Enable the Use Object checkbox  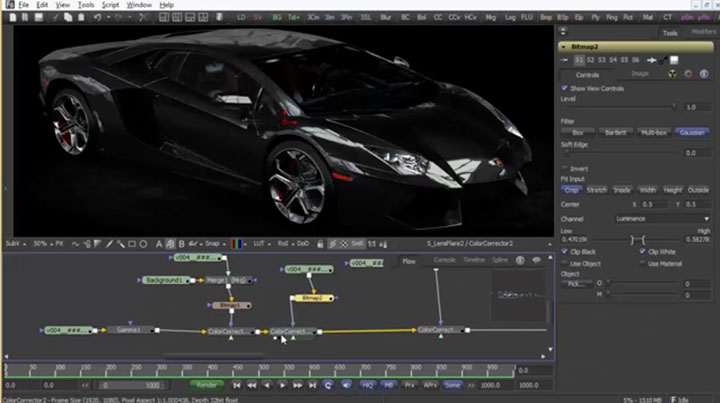coord(564,263)
